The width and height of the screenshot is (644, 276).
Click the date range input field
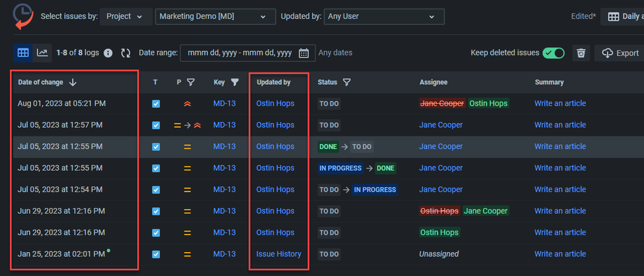239,53
